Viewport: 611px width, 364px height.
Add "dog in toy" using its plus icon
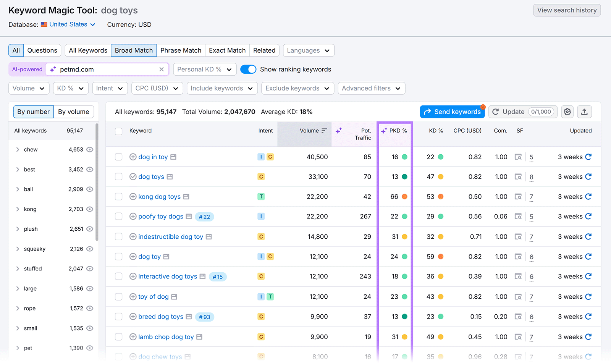point(133,157)
